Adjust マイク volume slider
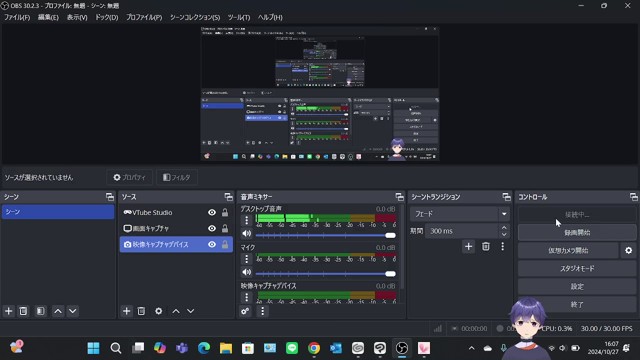Screen dimensions: 640x360 [325, 273]
